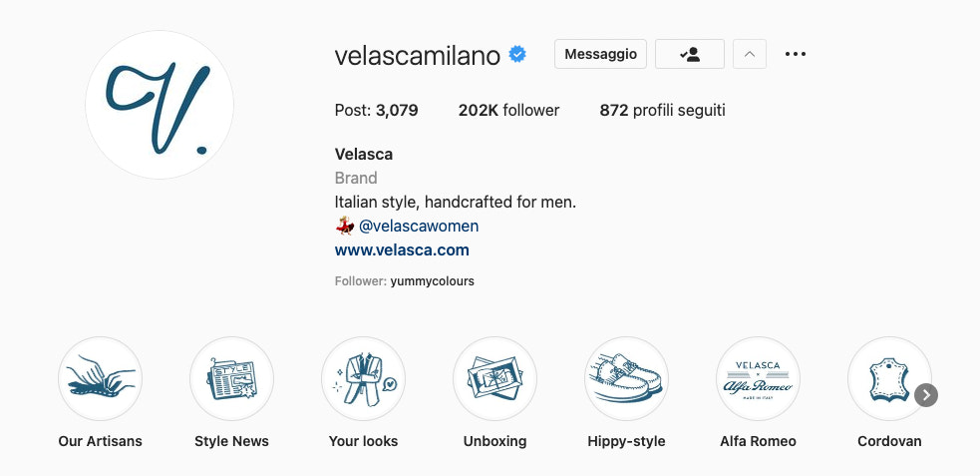Toggle the following status button
Image resolution: width=980 pixels, height=476 pixels.
coord(690,54)
